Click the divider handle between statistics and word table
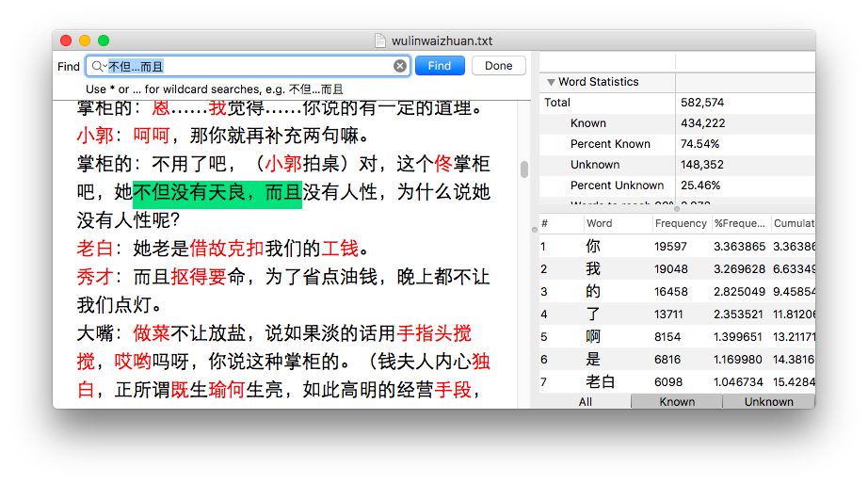Screen dimensions: 868x484 [x=677, y=209]
